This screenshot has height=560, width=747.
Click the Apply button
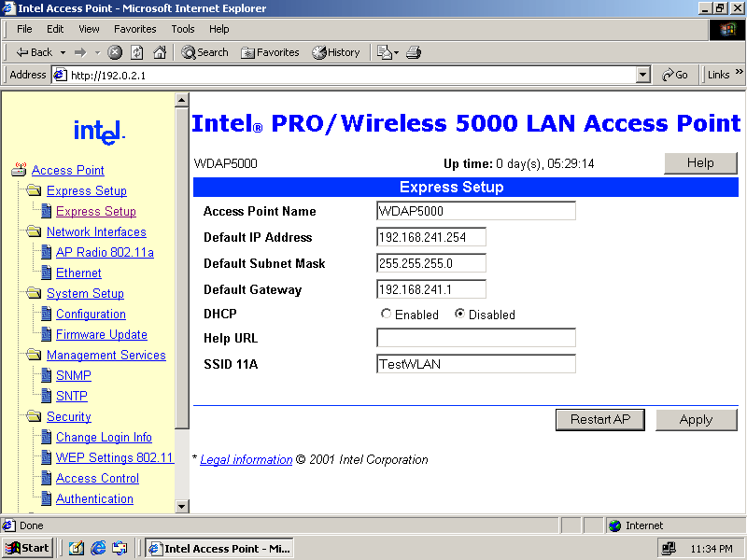[x=696, y=420]
